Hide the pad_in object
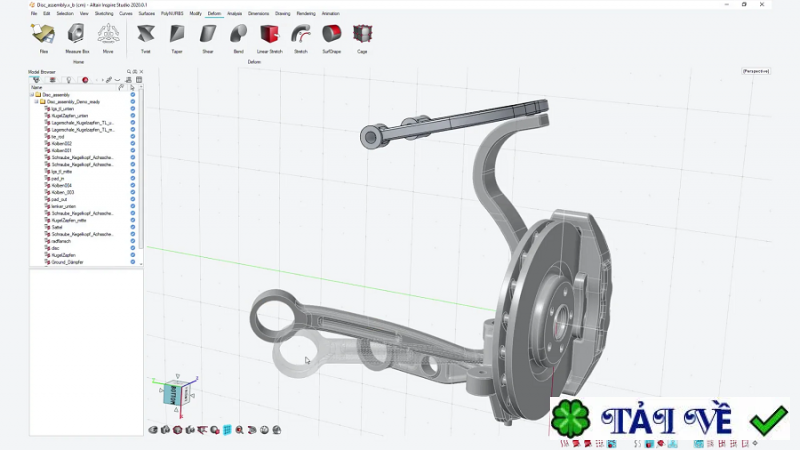The height and width of the screenshot is (450, 800). 133,179
